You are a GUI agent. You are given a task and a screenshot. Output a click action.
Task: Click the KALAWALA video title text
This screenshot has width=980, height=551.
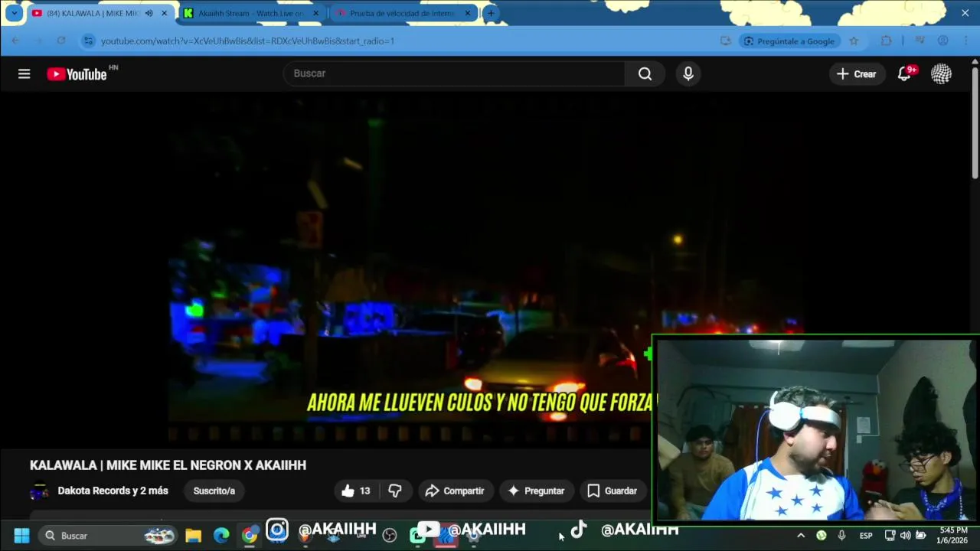click(168, 465)
